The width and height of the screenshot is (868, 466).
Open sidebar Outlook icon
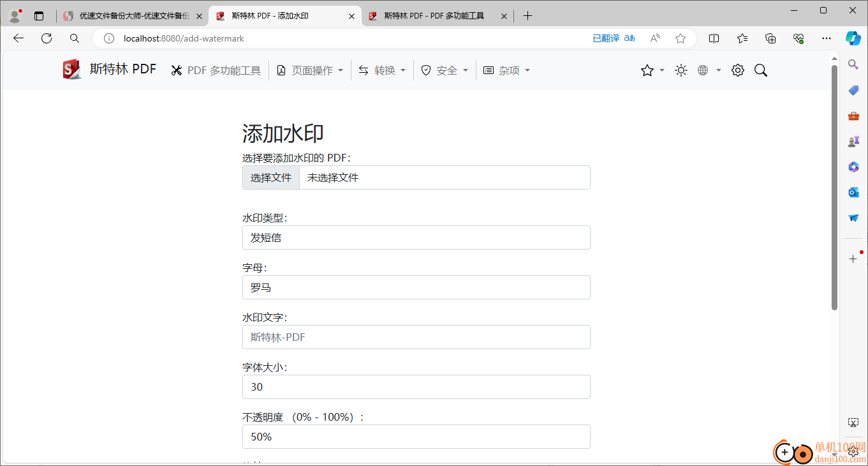(x=853, y=192)
